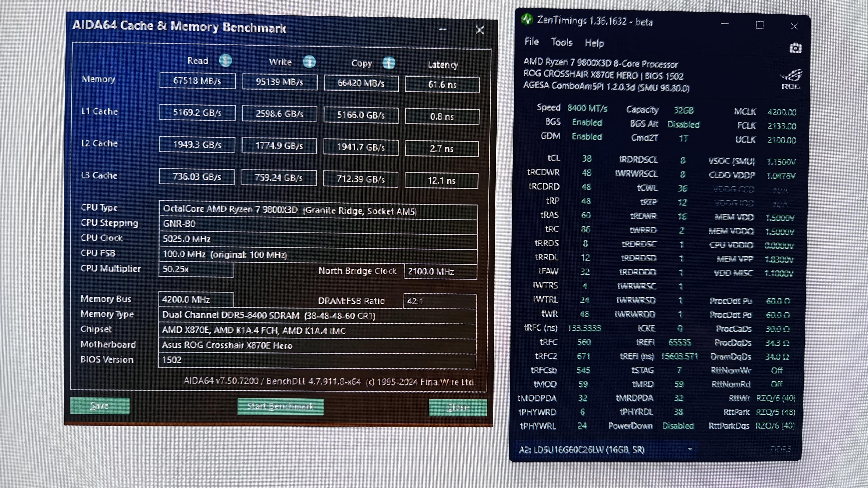The height and width of the screenshot is (488, 868).
Task: Close the AIDA64 window with X
Action: pyautogui.click(x=480, y=30)
